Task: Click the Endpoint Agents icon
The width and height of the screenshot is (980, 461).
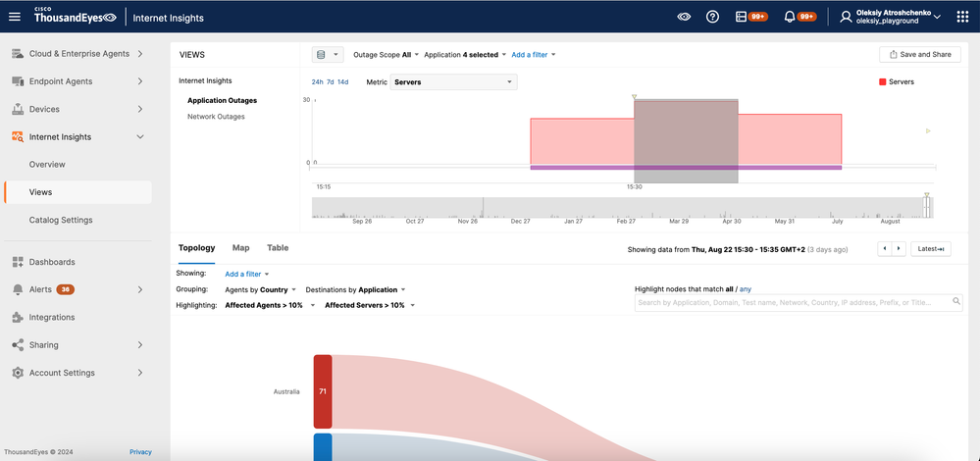Action: pos(18,81)
